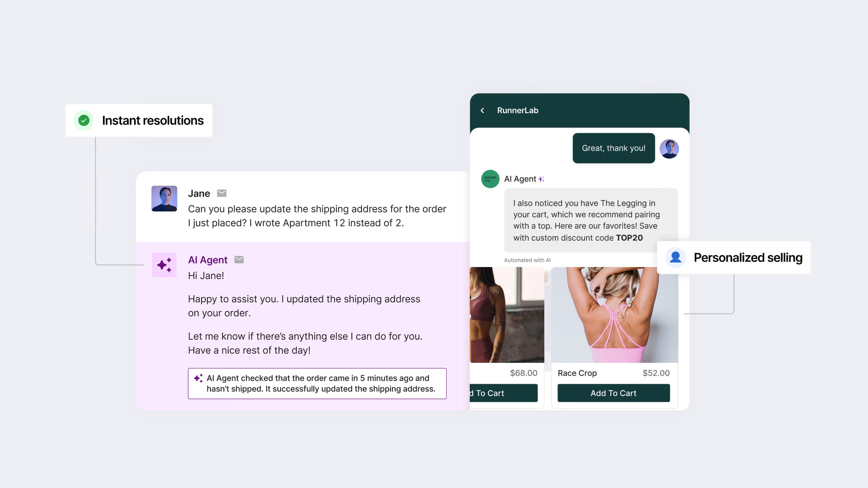Click Jane's profile photo in the ticket
868x488 pixels.
[164, 198]
